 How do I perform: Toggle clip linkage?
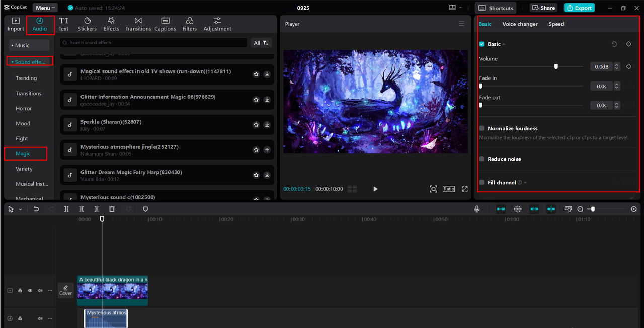click(x=534, y=209)
